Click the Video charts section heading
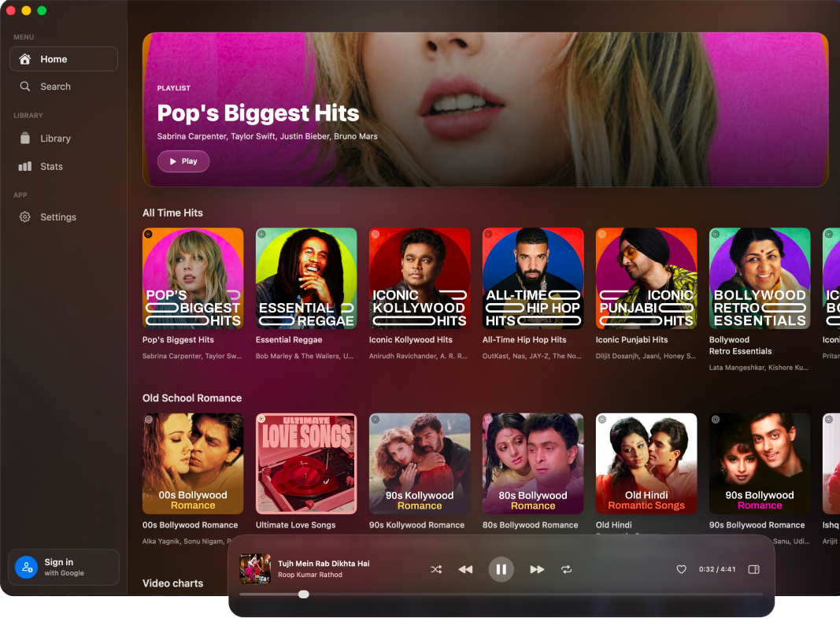Viewport: 840px width, 618px height. click(x=172, y=583)
